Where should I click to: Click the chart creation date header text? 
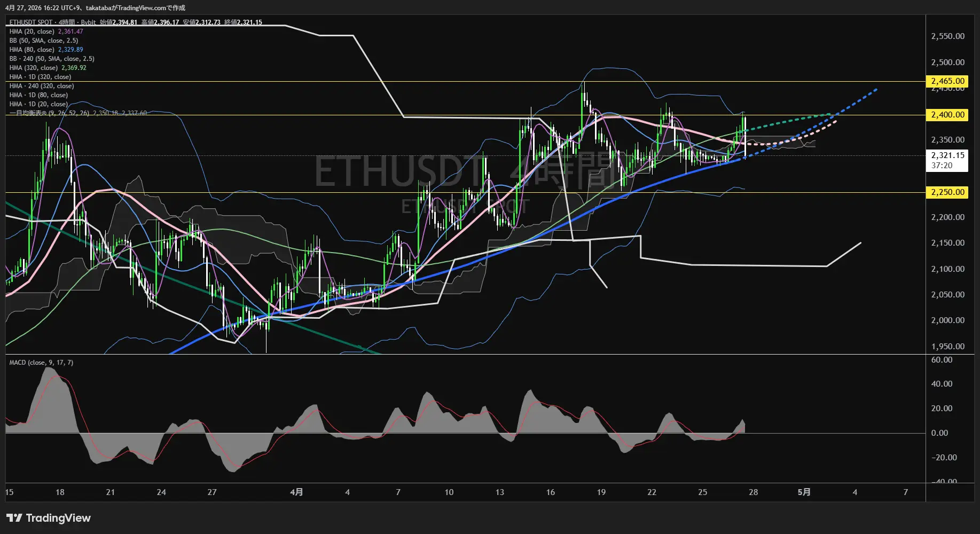95,8
